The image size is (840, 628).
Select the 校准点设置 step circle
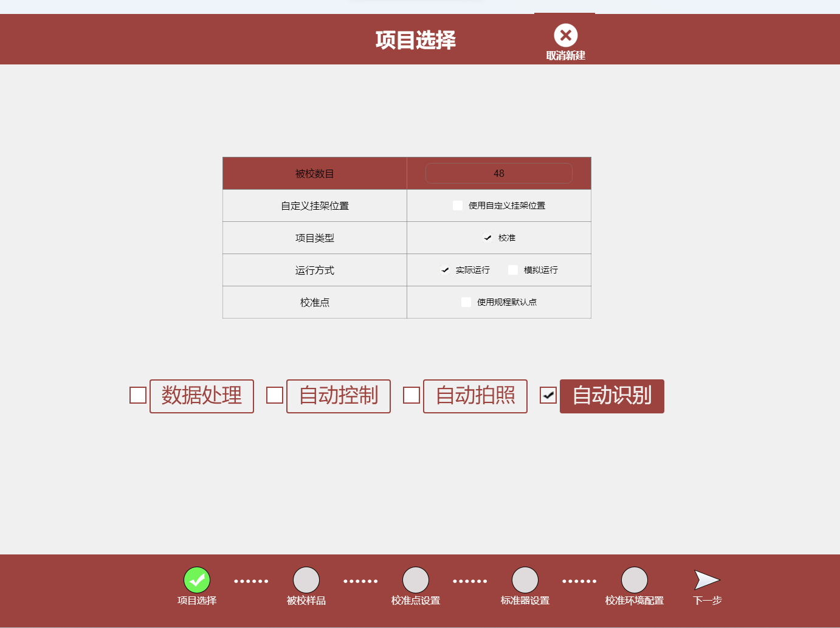pos(416,580)
